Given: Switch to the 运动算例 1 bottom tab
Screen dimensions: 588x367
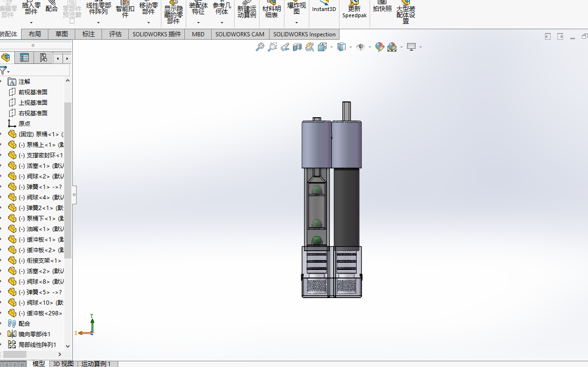Looking at the screenshot, I should 96,364.
